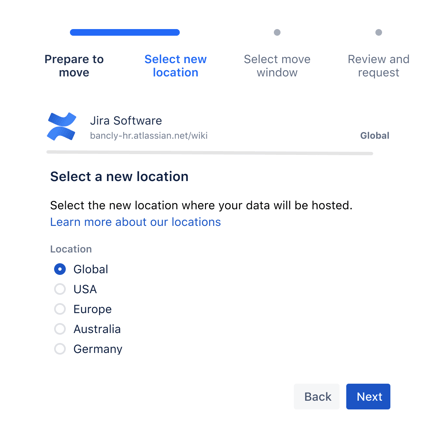The height and width of the screenshot is (436, 427).
Task: Click the Back button
Action: click(x=317, y=396)
